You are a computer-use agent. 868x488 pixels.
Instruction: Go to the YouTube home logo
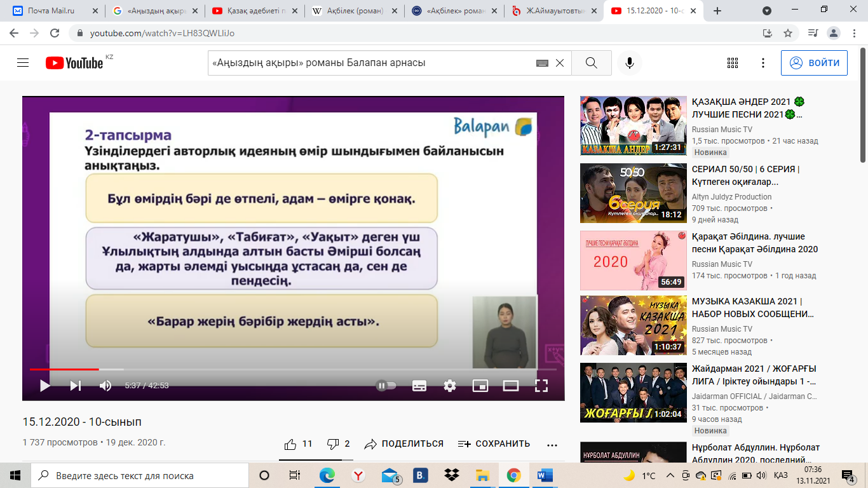point(74,63)
